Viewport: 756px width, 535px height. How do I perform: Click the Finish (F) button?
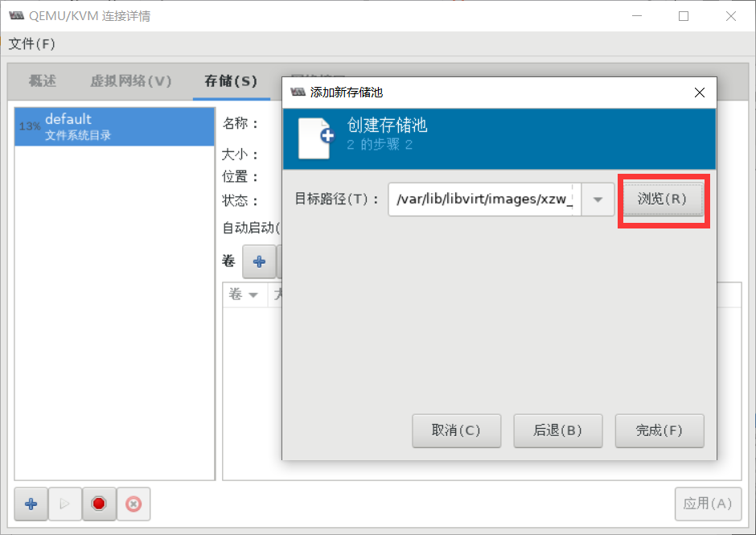coord(659,430)
